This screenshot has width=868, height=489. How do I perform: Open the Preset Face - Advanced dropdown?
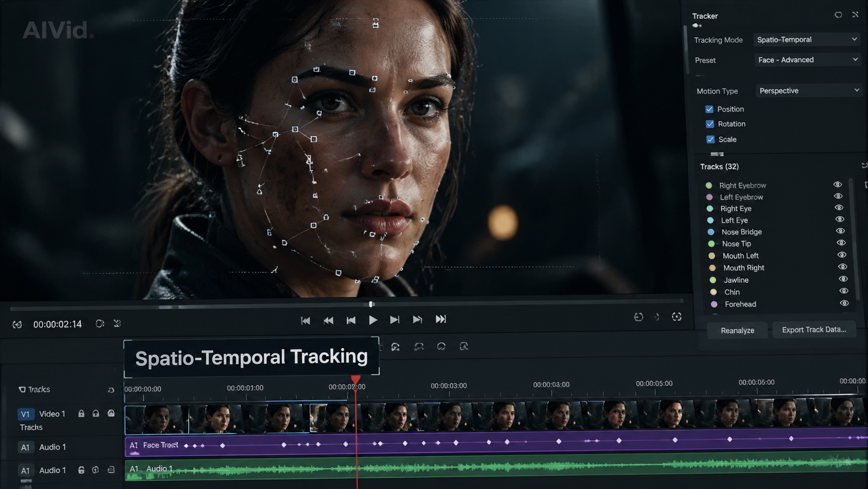pos(808,60)
